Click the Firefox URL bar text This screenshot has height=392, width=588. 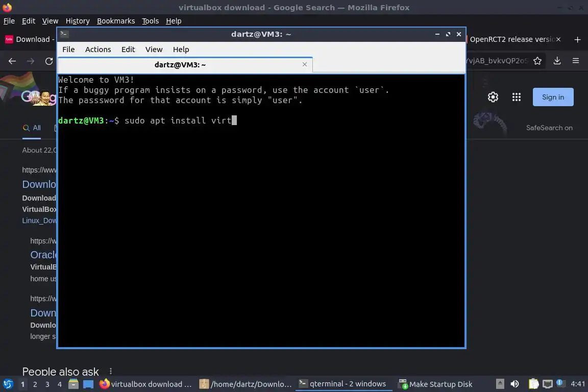(497, 61)
